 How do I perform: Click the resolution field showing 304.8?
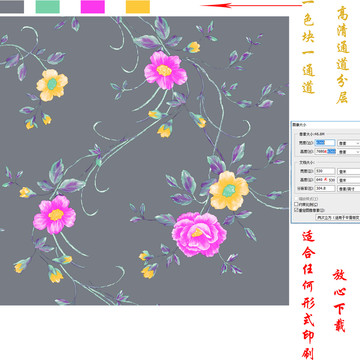(325, 189)
